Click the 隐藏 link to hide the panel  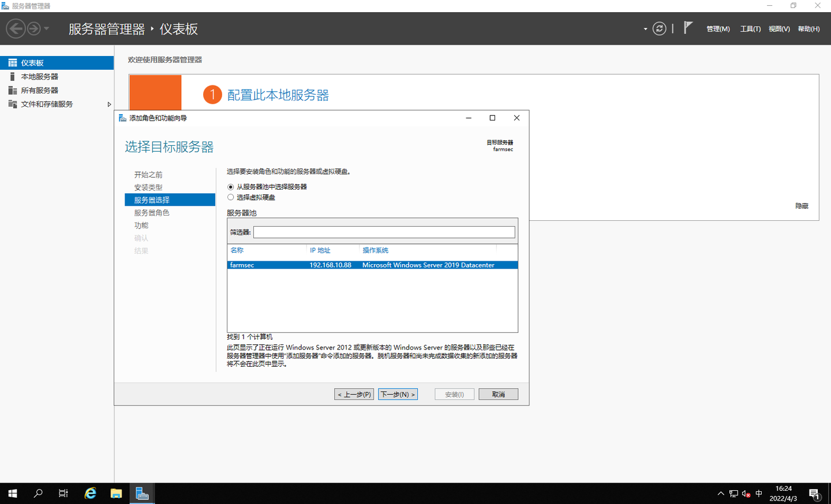pyautogui.click(x=801, y=206)
